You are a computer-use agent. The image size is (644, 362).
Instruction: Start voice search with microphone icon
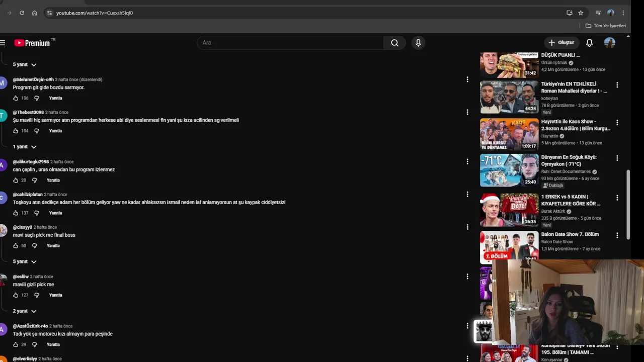click(418, 43)
